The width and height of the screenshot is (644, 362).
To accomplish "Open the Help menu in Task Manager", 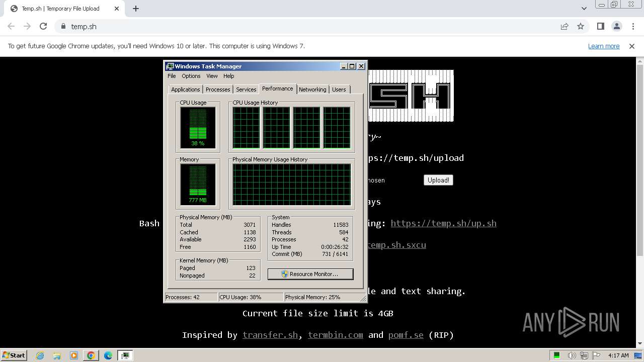I will click(229, 76).
